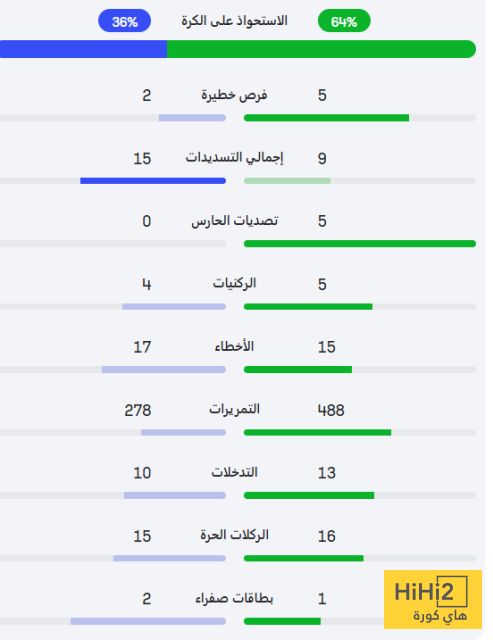Viewport: 493px width, 640px height.
Task: Click the blue segment of possession bar
Action: point(83,49)
